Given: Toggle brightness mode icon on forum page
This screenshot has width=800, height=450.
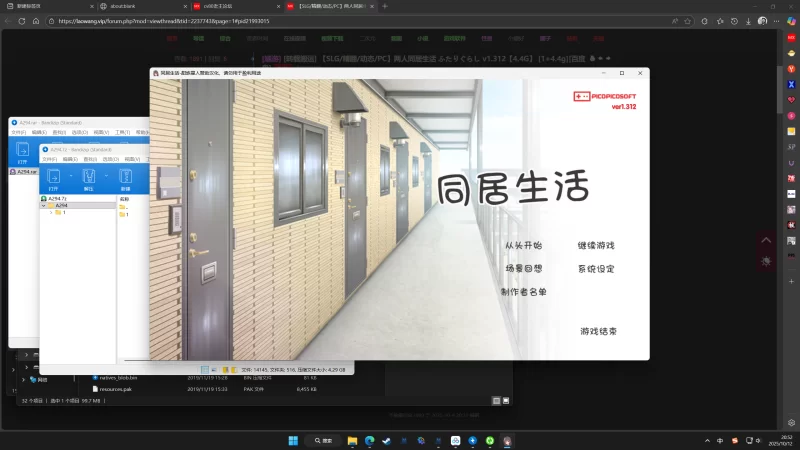Looking at the screenshot, I should 766,261.
